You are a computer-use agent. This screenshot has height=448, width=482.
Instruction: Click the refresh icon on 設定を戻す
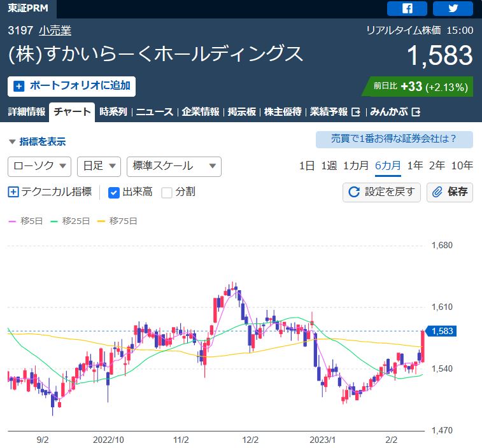coord(354,192)
